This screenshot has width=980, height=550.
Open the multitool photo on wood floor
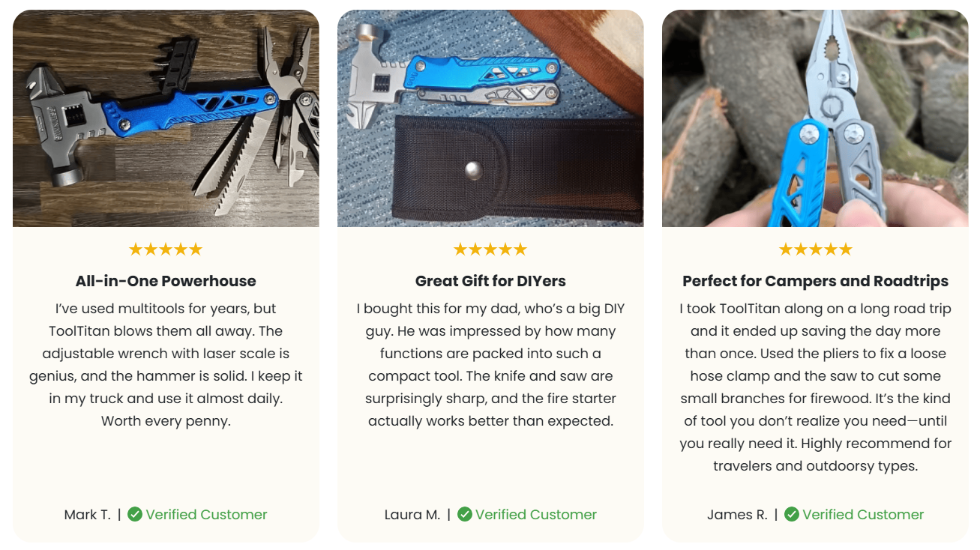(166, 118)
